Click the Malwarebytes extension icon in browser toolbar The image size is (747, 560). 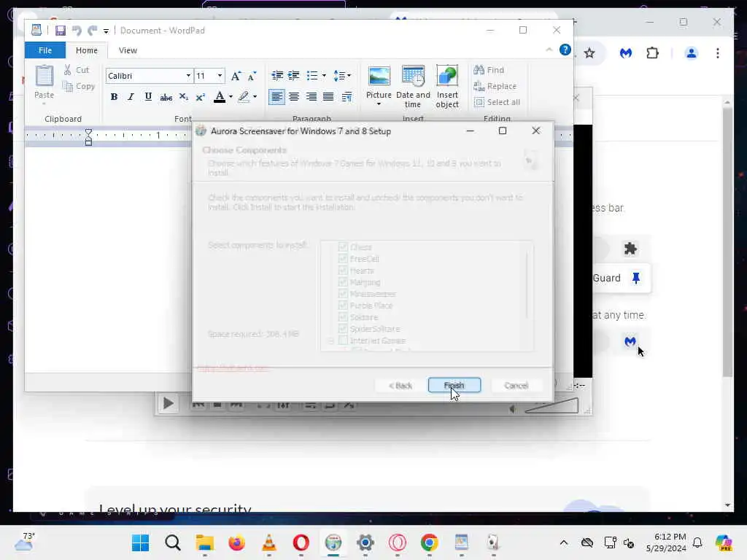625,52
